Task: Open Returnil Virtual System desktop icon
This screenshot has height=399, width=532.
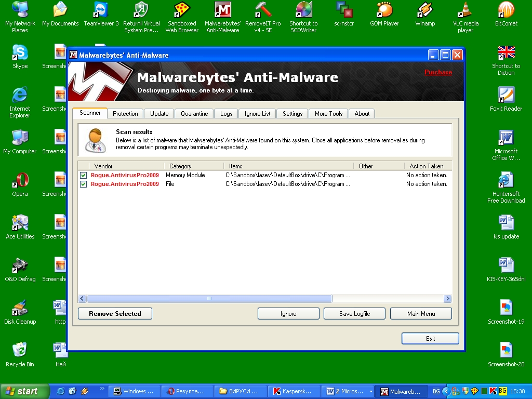Action: click(141, 17)
